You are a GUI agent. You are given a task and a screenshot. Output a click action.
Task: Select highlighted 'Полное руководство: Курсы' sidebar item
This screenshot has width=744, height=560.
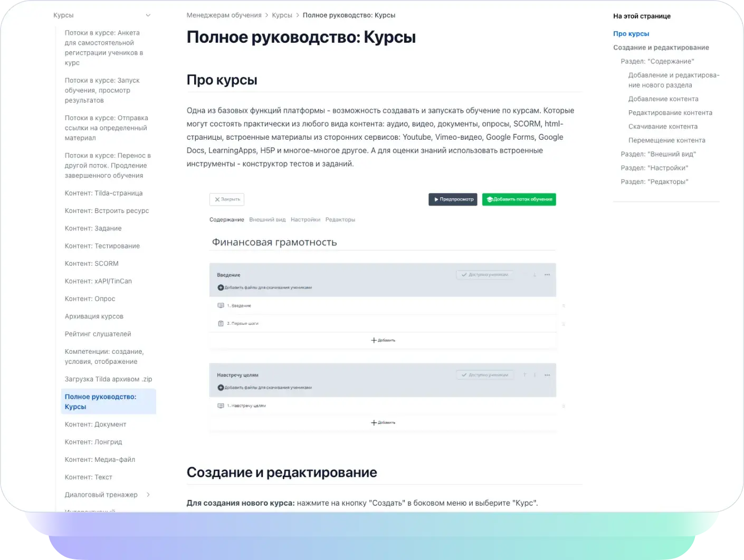point(108,402)
